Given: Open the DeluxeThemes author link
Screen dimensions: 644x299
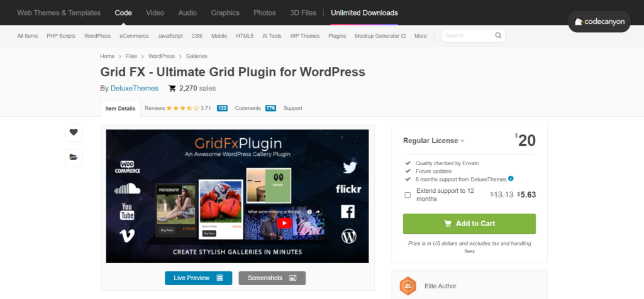Looking at the screenshot, I should [x=135, y=88].
